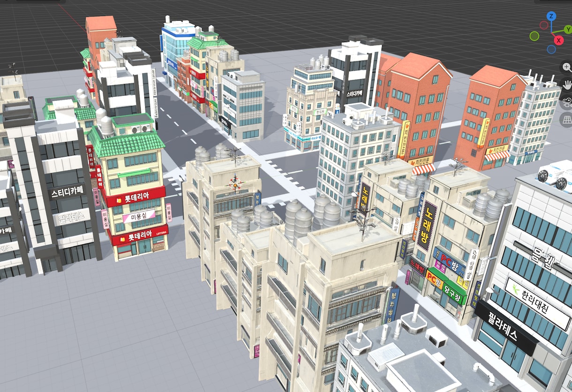Switch perspective/orthographic with the grid icon
572x392 pixels.
567,120
